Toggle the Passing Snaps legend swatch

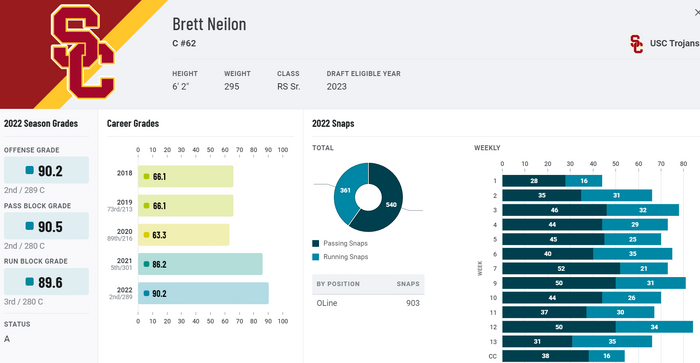[316, 243]
